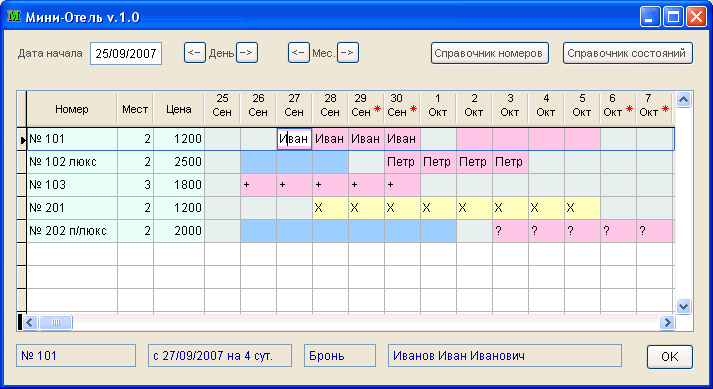Click price cell 1800
Viewport: 713px width, 389px height.
[x=179, y=185]
